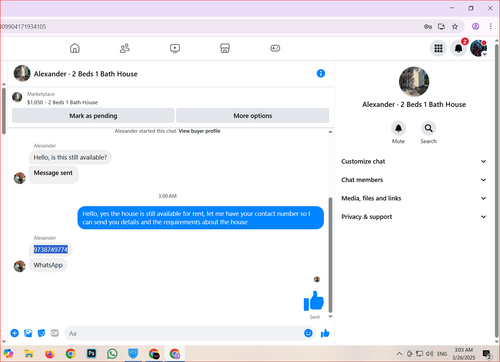The width and height of the screenshot is (500, 362).
Task: Click the ENG language indicator in tray
Action: (x=442, y=354)
